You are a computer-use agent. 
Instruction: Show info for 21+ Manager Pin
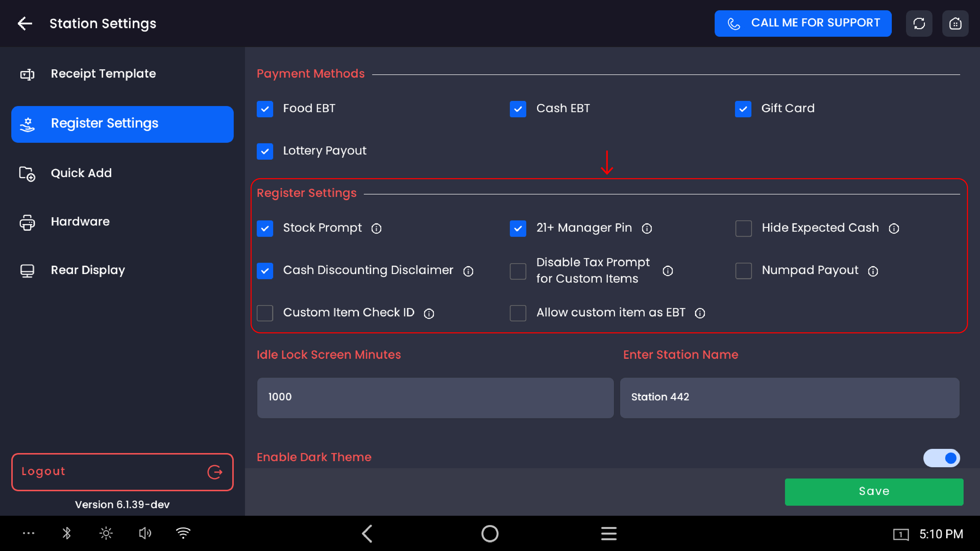coord(647,228)
